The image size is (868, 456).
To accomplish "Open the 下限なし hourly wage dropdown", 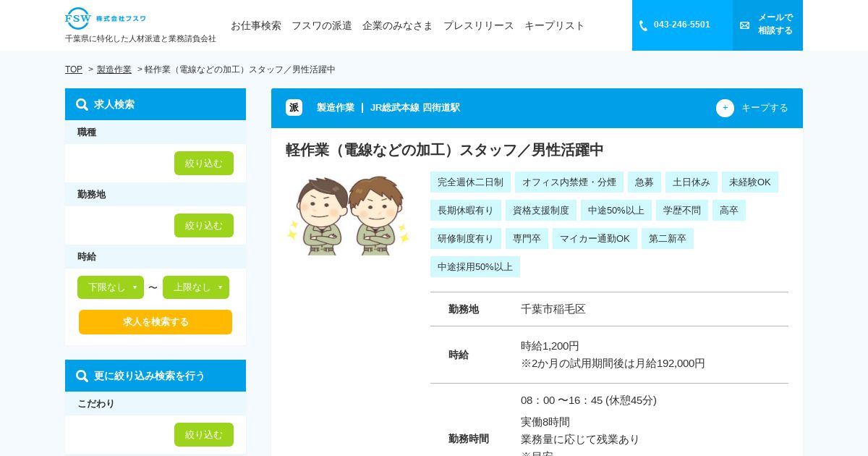I will [111, 287].
